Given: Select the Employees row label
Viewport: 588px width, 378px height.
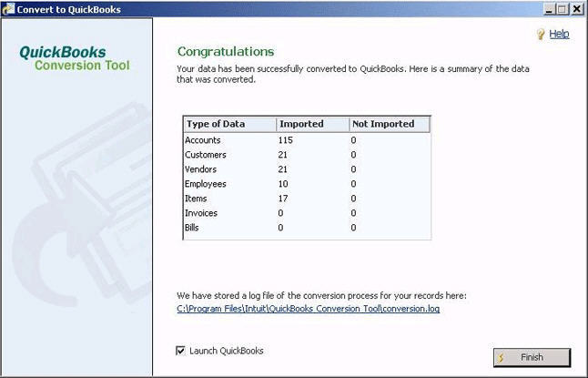Looking at the screenshot, I should pos(206,184).
